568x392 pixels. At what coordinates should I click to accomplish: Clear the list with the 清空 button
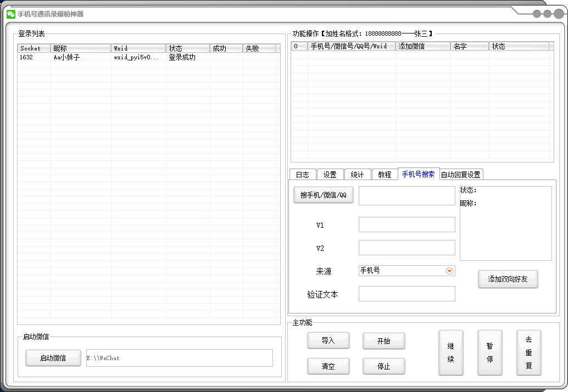tap(328, 366)
